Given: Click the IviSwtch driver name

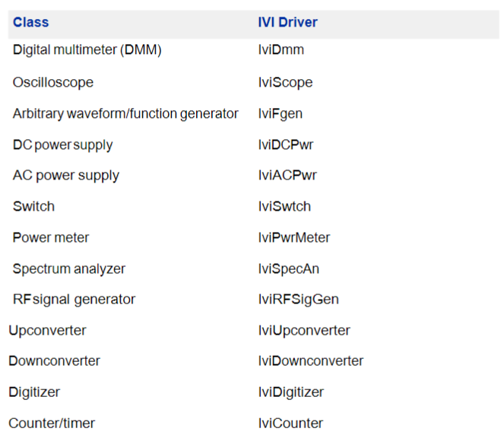Looking at the screenshot, I should click(284, 207).
